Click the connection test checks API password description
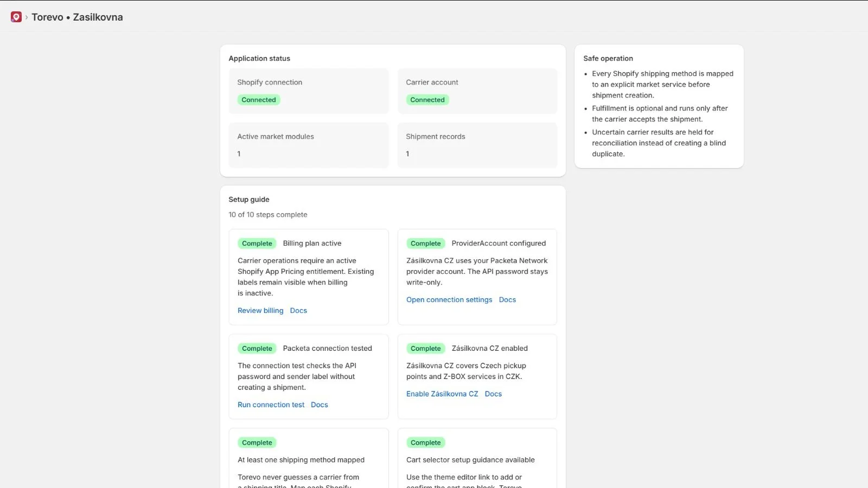The height and width of the screenshot is (488, 868). click(297, 377)
